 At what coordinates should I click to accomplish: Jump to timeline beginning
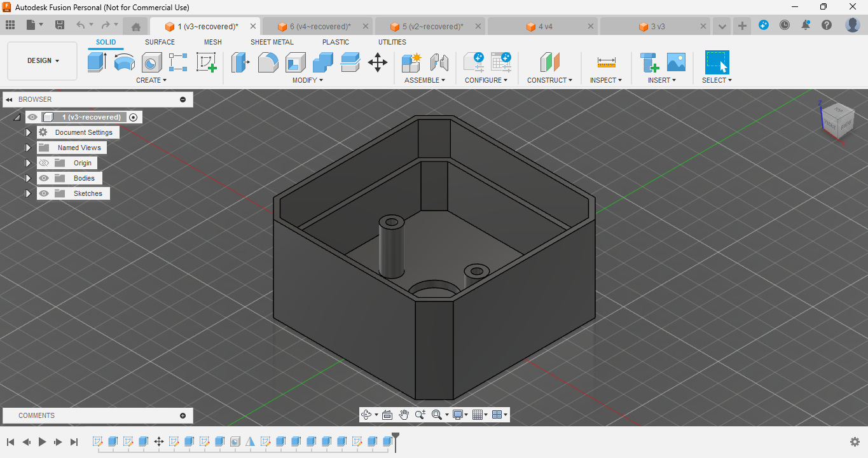click(10, 441)
